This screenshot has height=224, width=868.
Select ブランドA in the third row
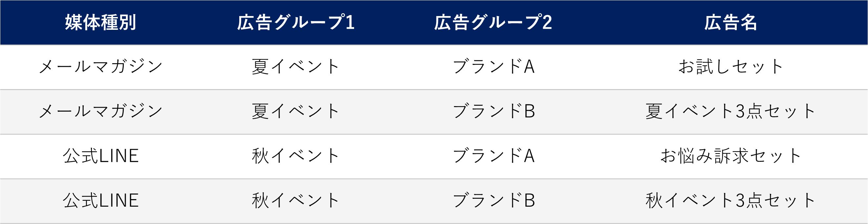click(493, 156)
